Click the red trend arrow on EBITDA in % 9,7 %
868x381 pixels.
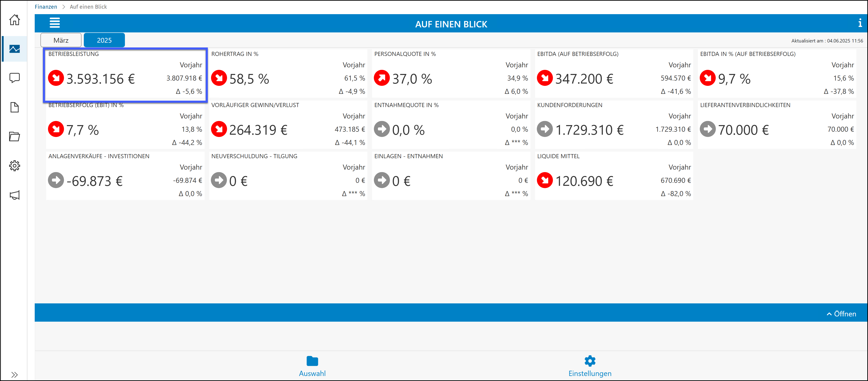[708, 78]
